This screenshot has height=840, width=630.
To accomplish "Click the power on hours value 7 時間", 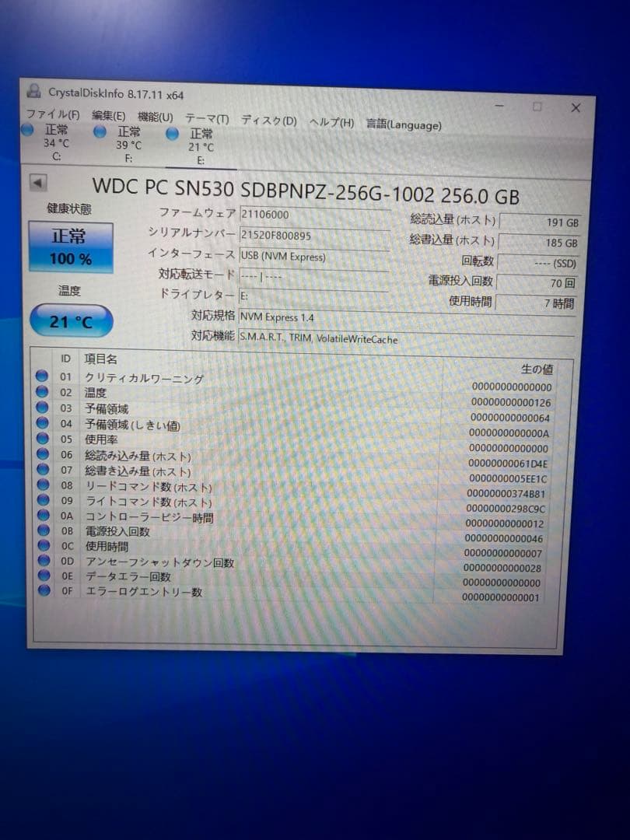I will [536, 303].
